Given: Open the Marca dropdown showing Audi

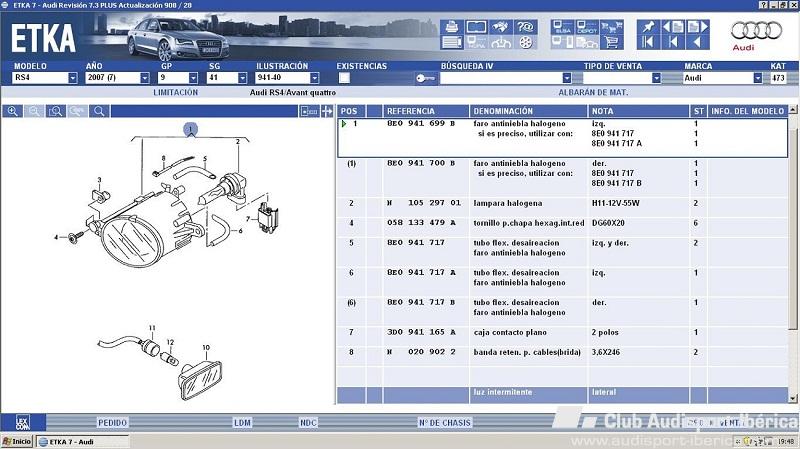Looking at the screenshot, I should click(x=722, y=78).
